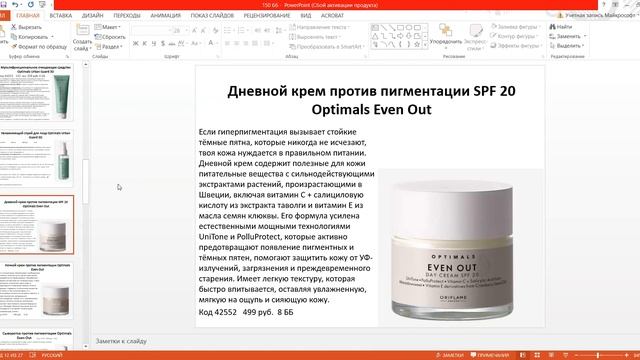The width and height of the screenshot is (640, 360).
Task: Switch to the ACROBAT tab
Action: (x=332, y=16)
